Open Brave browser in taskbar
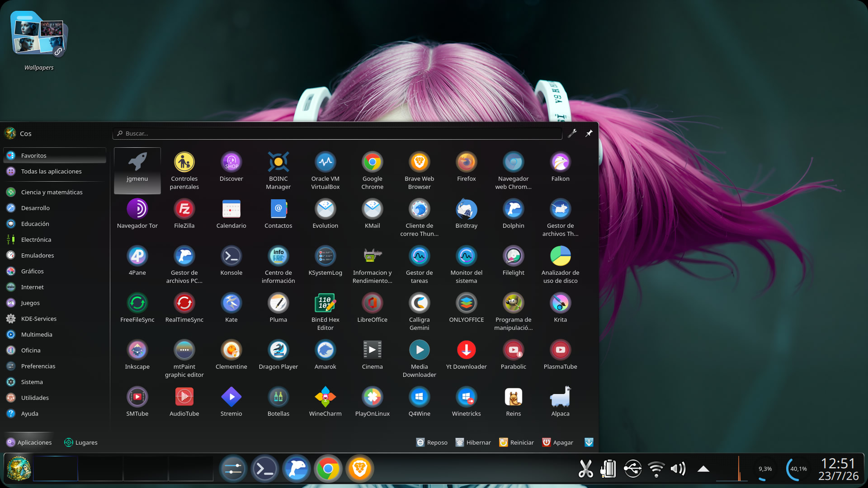The image size is (868, 488). pos(360,469)
